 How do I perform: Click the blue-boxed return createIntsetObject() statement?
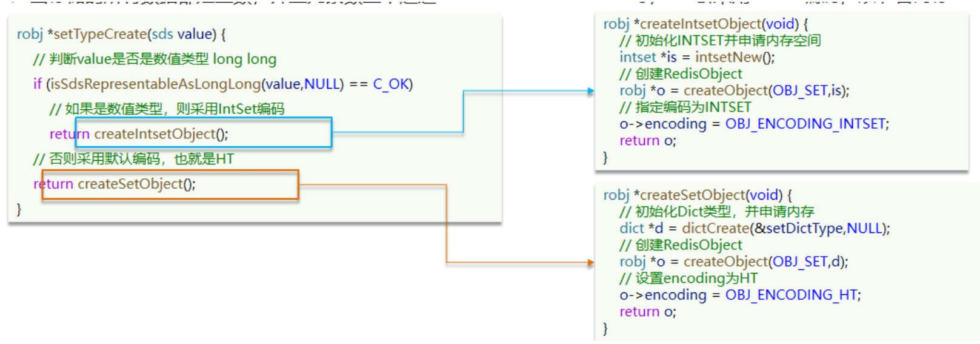(x=190, y=133)
